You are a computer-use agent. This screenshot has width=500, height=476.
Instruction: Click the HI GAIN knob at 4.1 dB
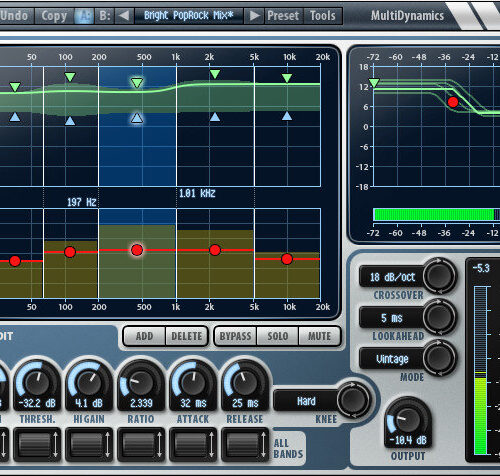[x=89, y=383]
